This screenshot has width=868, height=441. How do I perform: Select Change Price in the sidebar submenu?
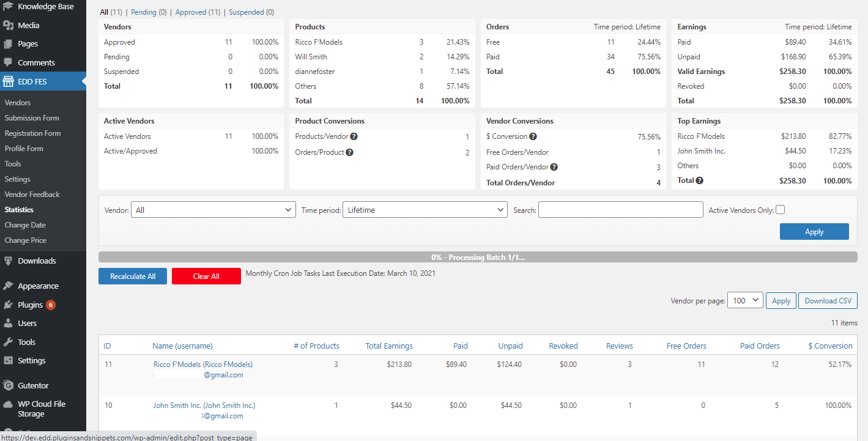click(26, 240)
